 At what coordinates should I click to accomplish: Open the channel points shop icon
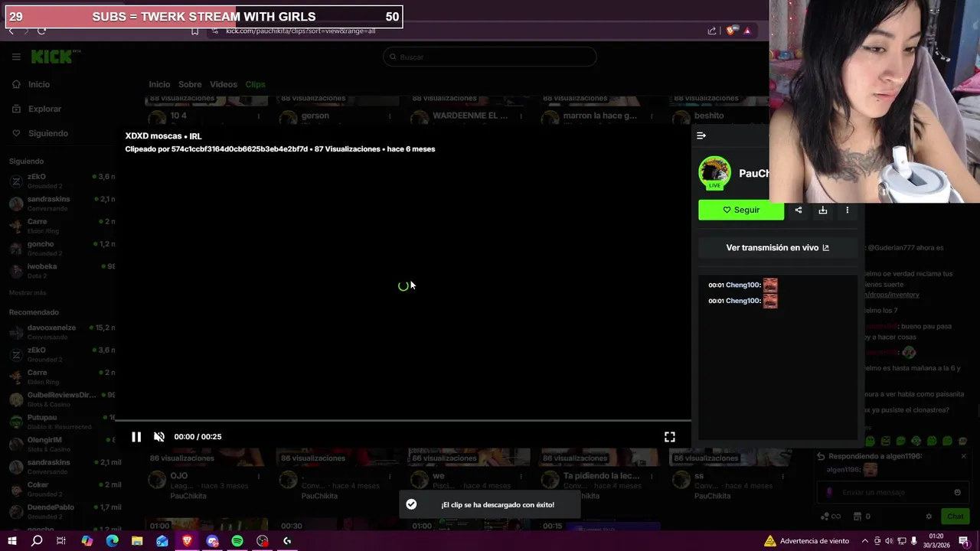[x=857, y=517]
